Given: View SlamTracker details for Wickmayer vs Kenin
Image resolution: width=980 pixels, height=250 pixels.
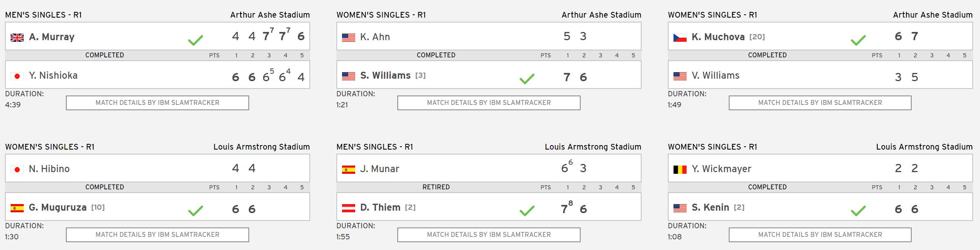Looking at the screenshot, I should 820,235.
